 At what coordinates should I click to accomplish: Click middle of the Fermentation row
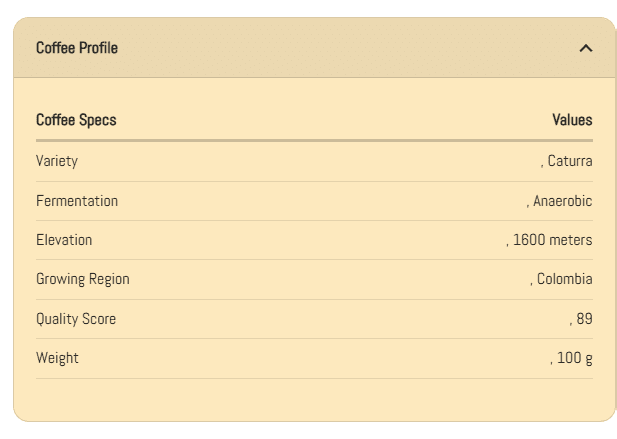click(x=314, y=201)
